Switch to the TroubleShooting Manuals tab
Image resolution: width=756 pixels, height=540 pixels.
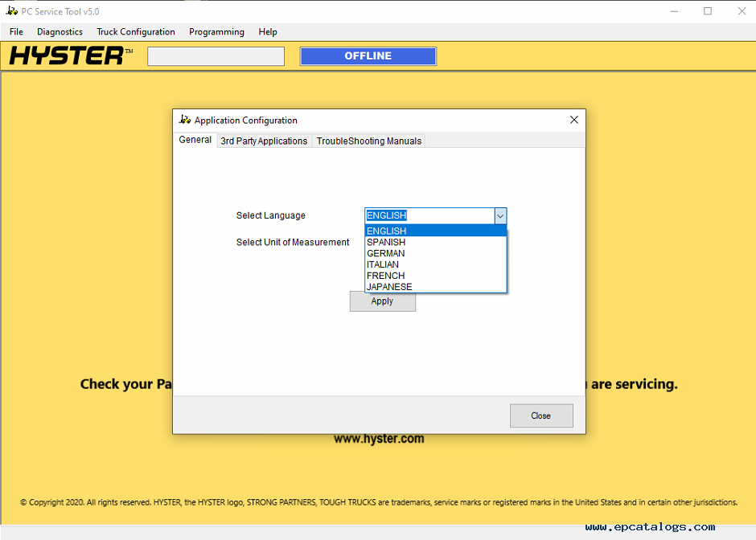tap(368, 141)
